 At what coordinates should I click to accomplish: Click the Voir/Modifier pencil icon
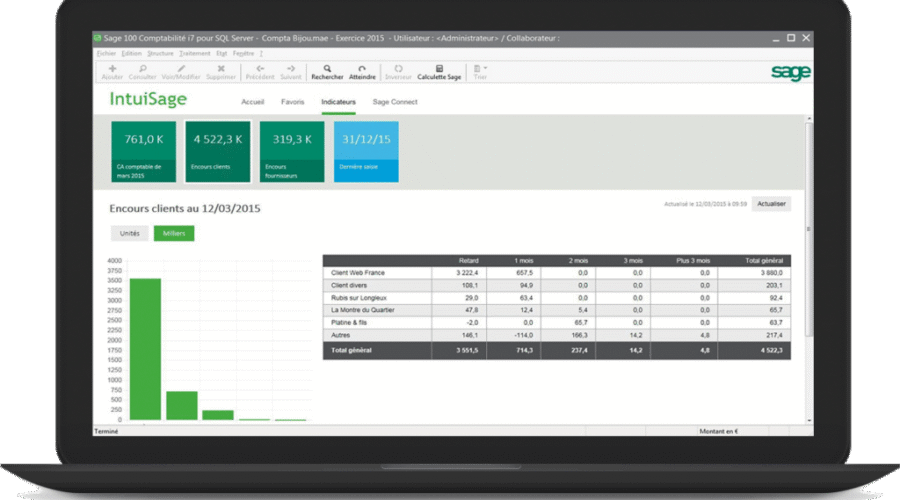click(x=181, y=68)
